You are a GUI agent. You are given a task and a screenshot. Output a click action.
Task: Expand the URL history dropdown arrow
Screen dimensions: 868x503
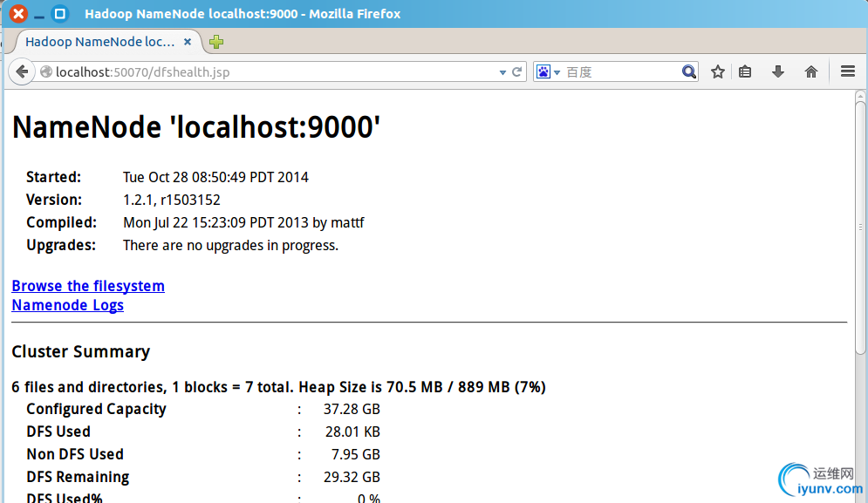502,72
